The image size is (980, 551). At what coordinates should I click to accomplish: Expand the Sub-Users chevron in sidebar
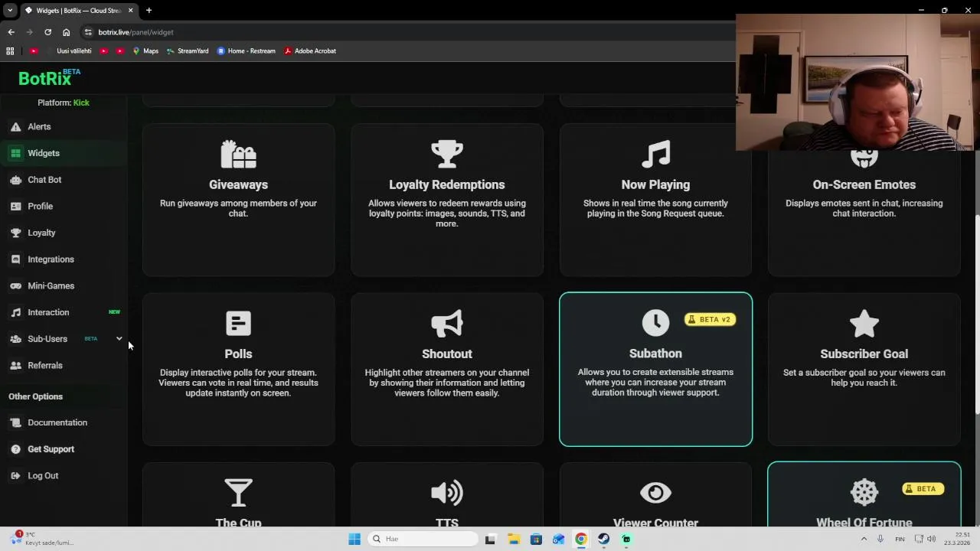coord(119,339)
